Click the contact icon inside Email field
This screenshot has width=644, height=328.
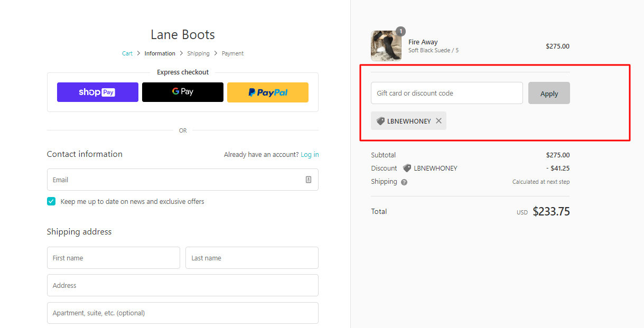(x=309, y=180)
